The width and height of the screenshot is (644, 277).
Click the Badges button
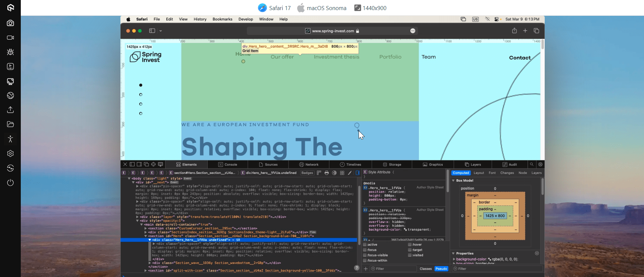click(x=307, y=173)
